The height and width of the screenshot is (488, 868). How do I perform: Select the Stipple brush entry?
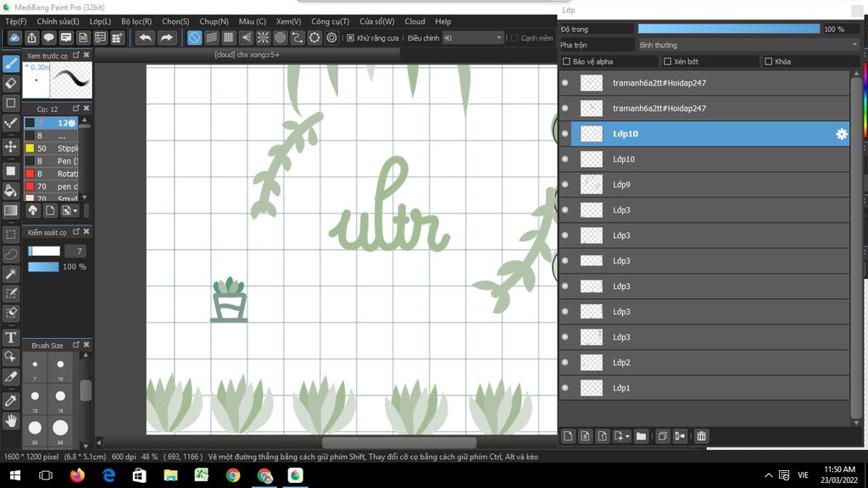53,148
